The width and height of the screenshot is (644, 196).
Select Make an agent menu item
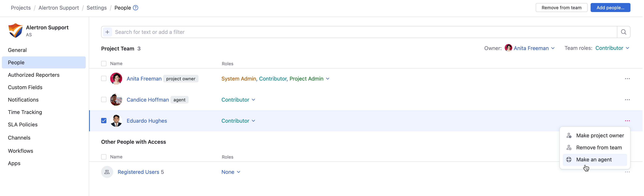pos(595,160)
